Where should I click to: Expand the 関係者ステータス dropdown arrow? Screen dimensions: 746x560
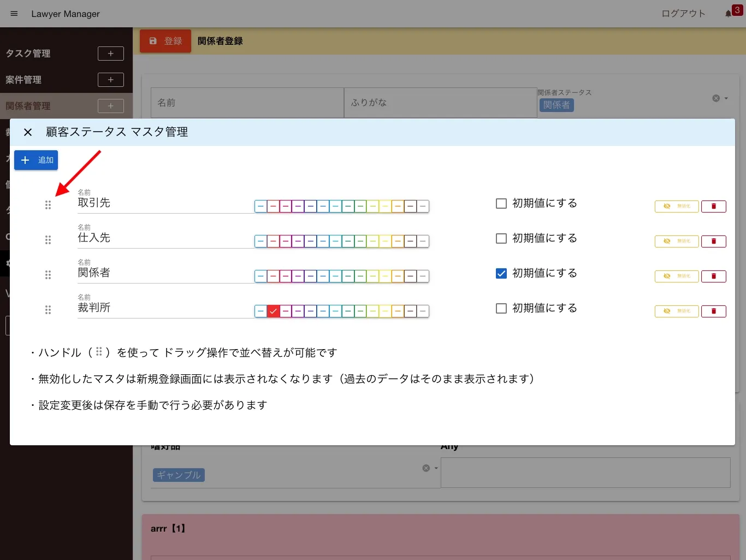(726, 98)
